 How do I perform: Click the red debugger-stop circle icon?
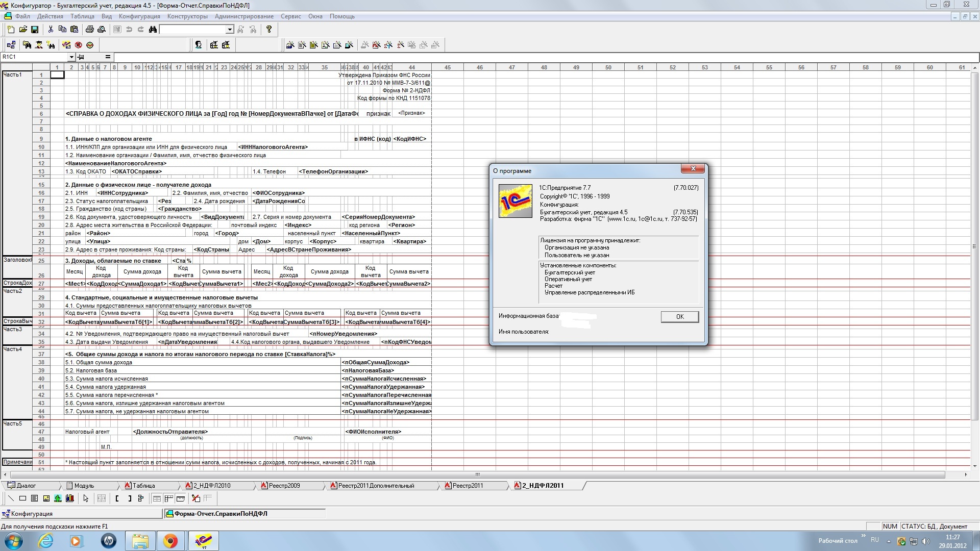78,45
